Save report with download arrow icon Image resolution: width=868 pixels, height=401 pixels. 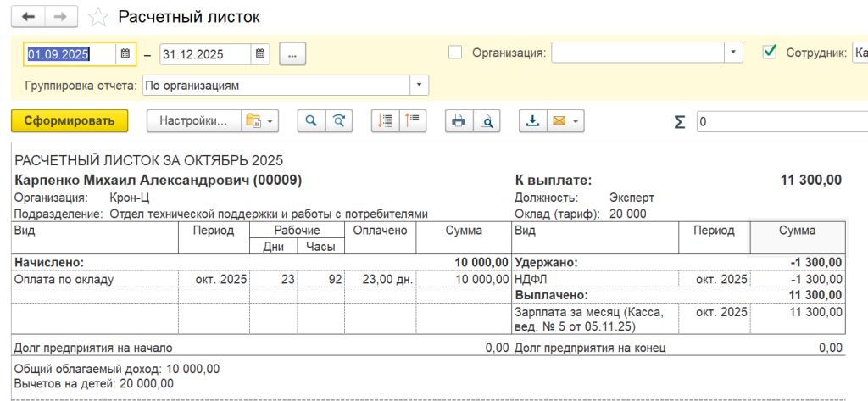532,120
